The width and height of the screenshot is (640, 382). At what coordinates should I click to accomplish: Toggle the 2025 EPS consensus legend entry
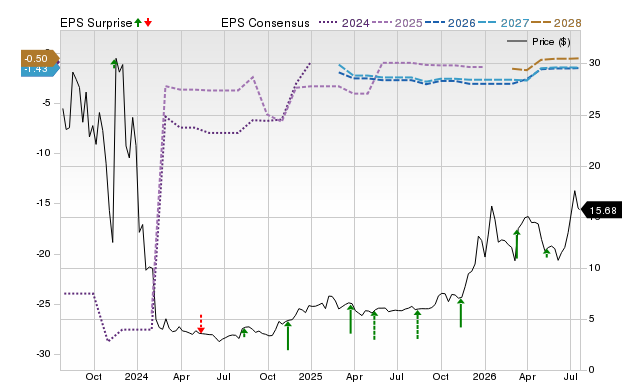coord(397,23)
